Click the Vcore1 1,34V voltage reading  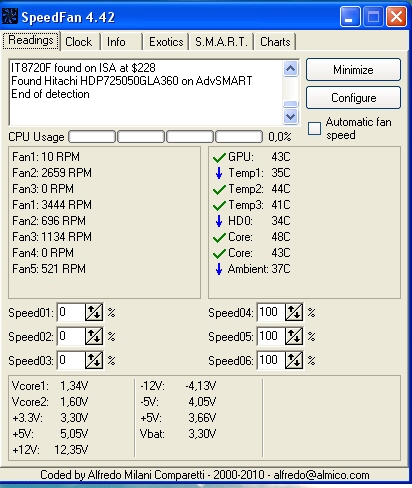(x=50, y=386)
